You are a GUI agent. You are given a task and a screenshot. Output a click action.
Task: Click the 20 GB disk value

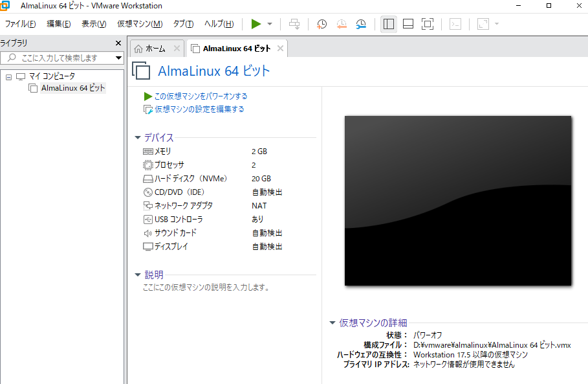point(261,179)
